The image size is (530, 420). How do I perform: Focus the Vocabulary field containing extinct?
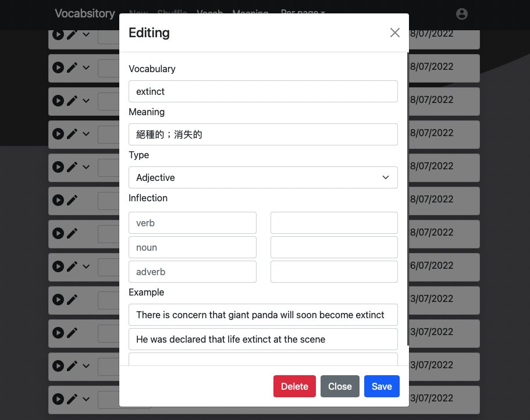pyautogui.click(x=263, y=91)
